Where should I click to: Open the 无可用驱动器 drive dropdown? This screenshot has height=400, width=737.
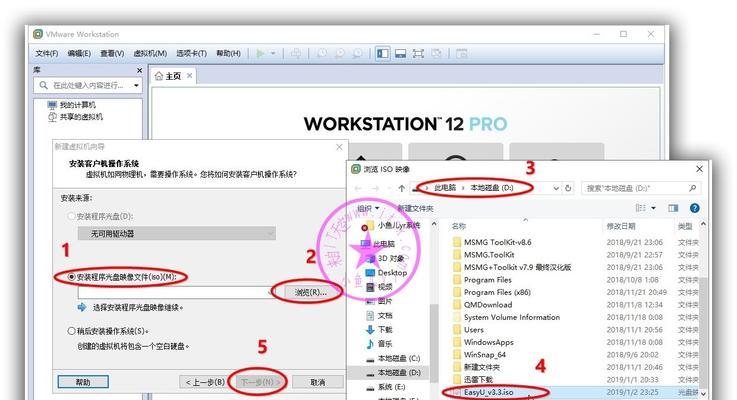tap(177, 234)
